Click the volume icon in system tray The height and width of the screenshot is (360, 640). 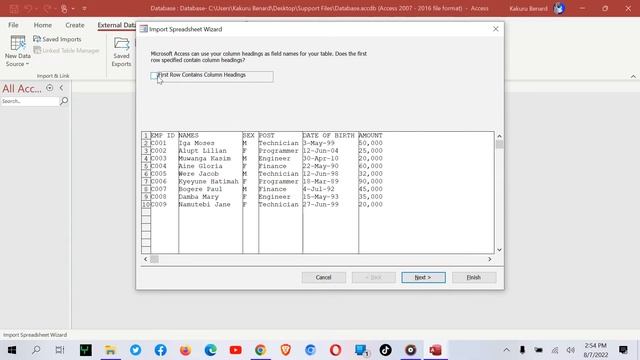571,350
